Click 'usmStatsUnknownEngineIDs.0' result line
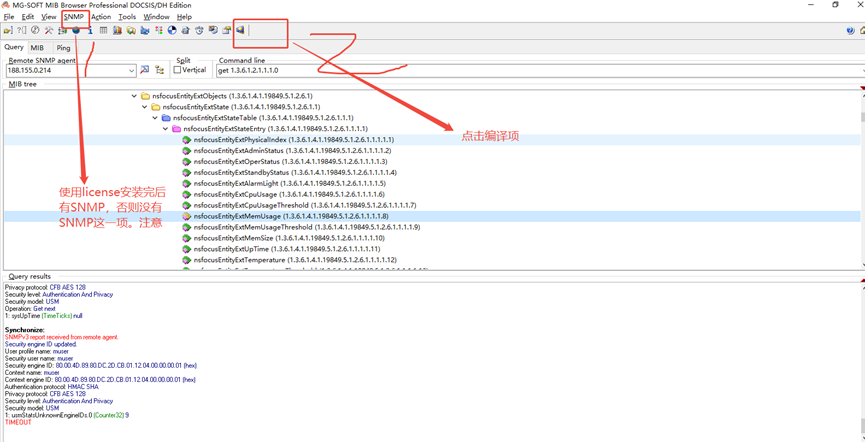 pos(67,415)
